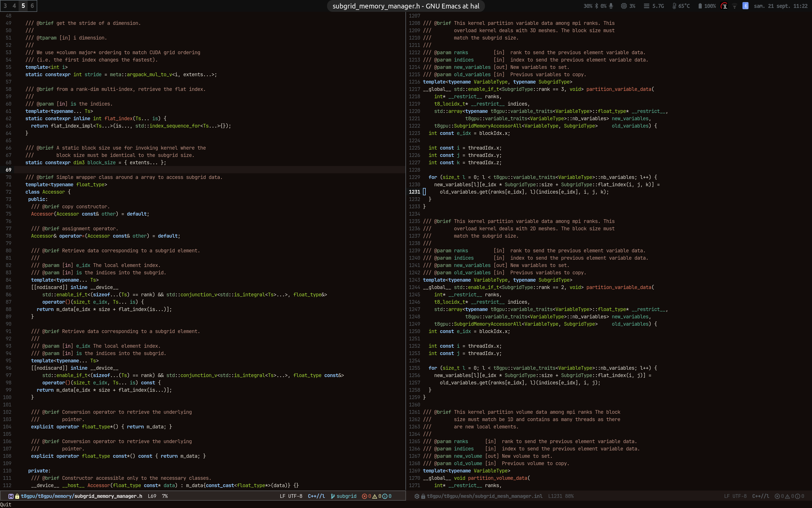Click the CPU usage chip icon
Screen dimensions: 812x508
pyautogui.click(x=624, y=6)
